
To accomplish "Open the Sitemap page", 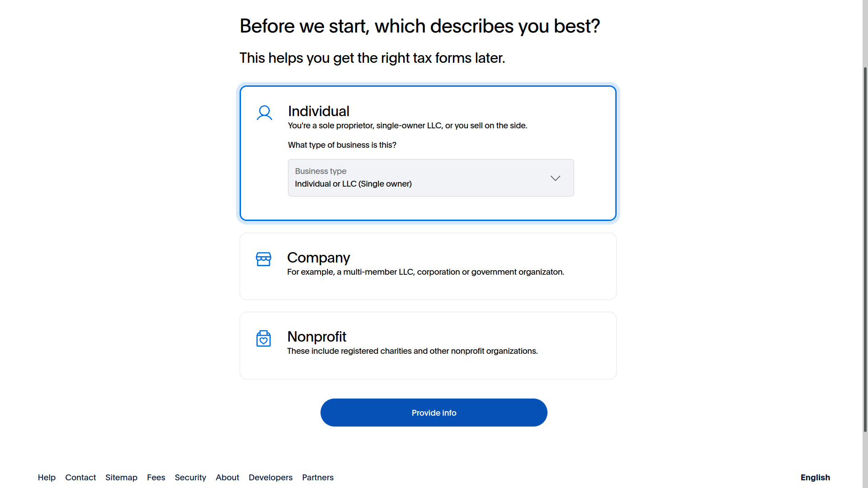I will pos(121,477).
